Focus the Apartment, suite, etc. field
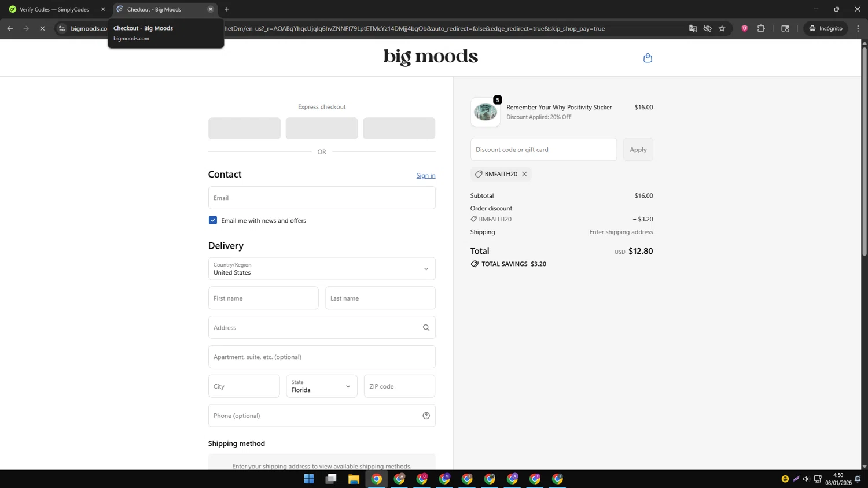The width and height of the screenshot is (868, 488). [x=322, y=357]
